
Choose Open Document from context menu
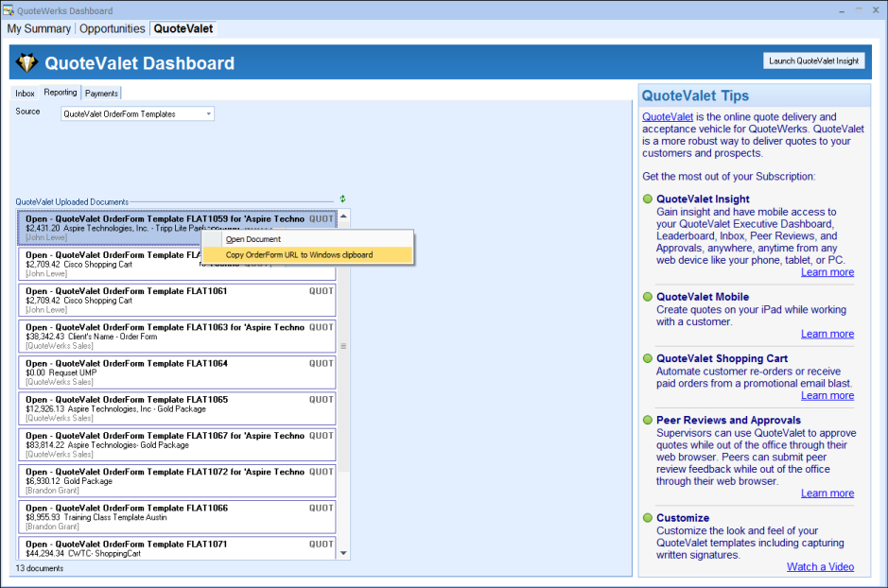253,239
